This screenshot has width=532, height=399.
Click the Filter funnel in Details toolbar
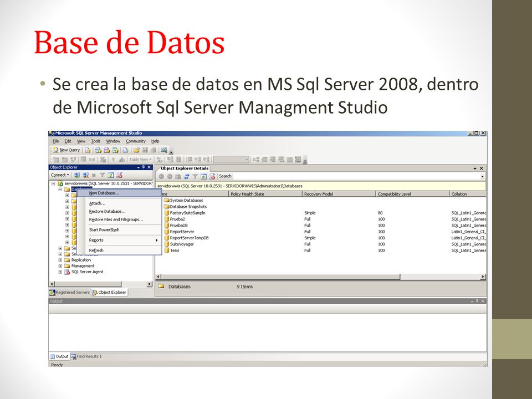pyautogui.click(x=195, y=176)
